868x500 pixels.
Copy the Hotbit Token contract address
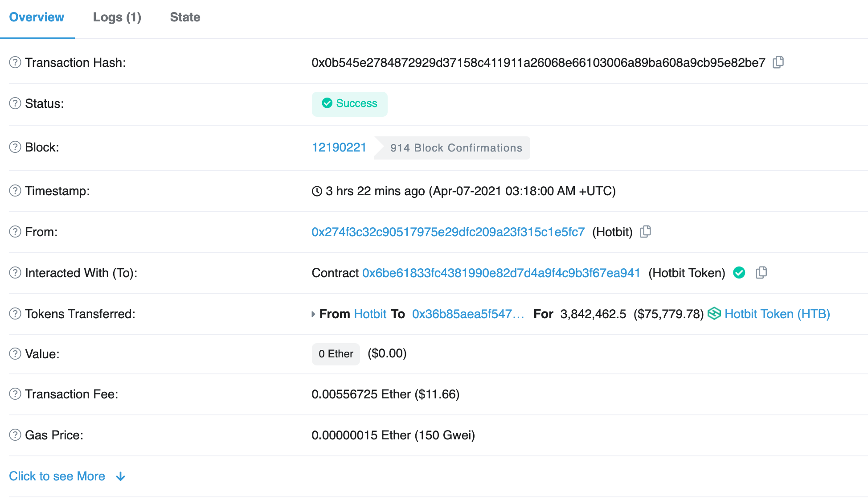(761, 273)
